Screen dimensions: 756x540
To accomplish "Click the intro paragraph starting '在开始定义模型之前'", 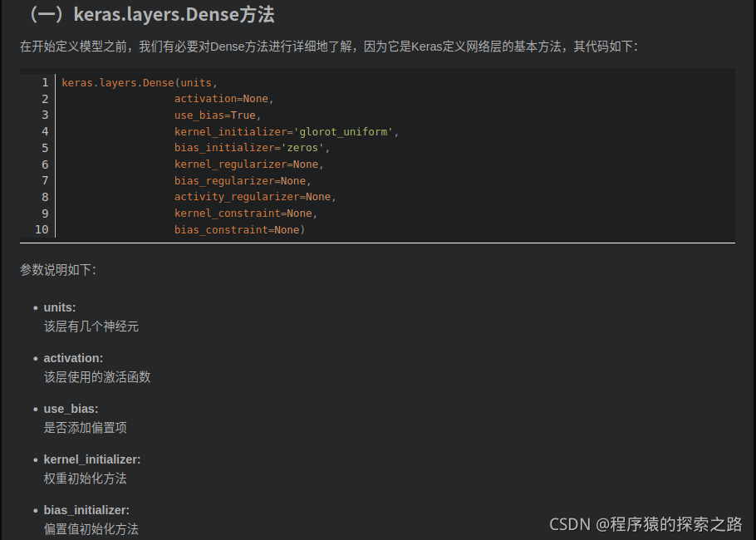I will click(x=329, y=47).
